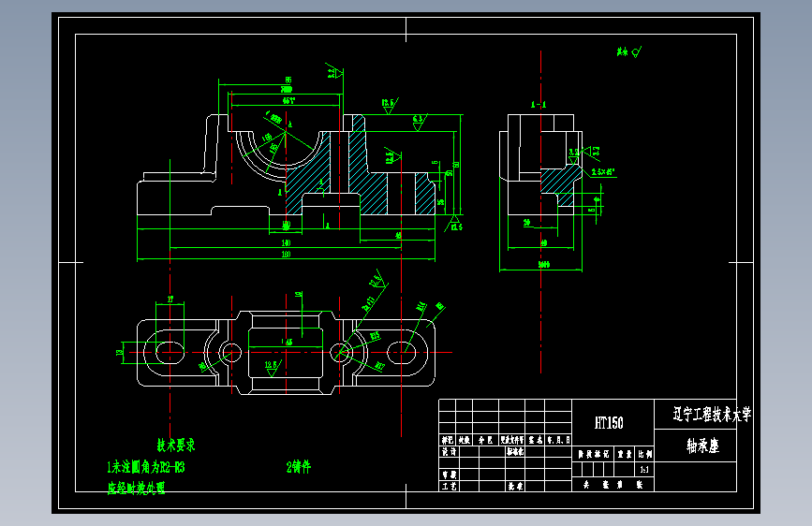The image size is (812, 526).
Task: Select the 技术要求 heading text
Action: click(x=176, y=445)
